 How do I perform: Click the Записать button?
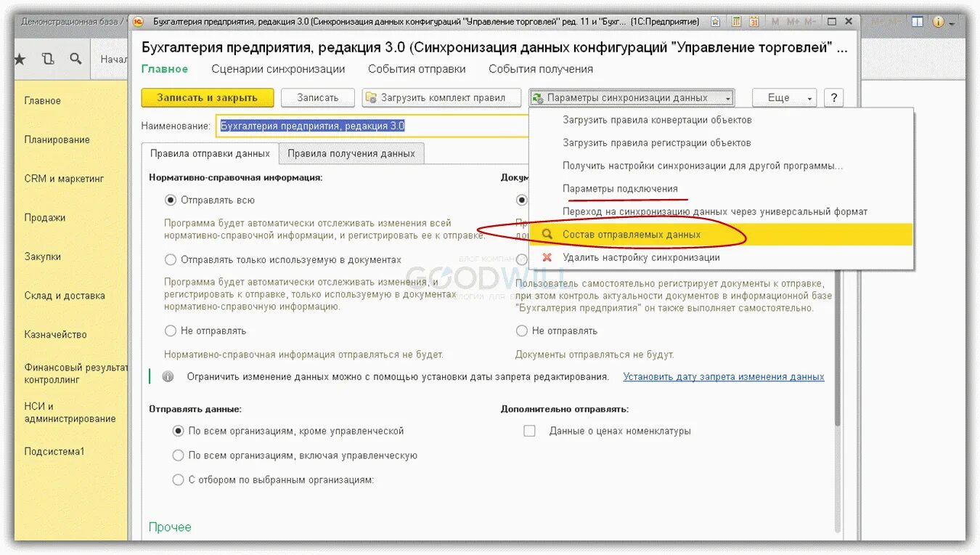pos(318,97)
